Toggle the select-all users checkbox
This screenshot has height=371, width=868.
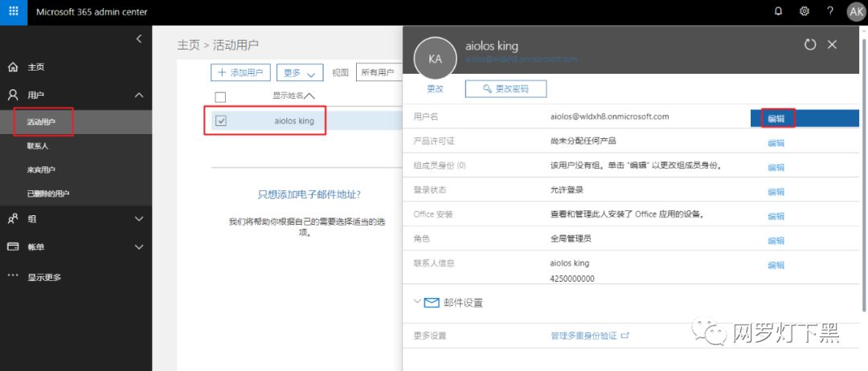click(220, 97)
